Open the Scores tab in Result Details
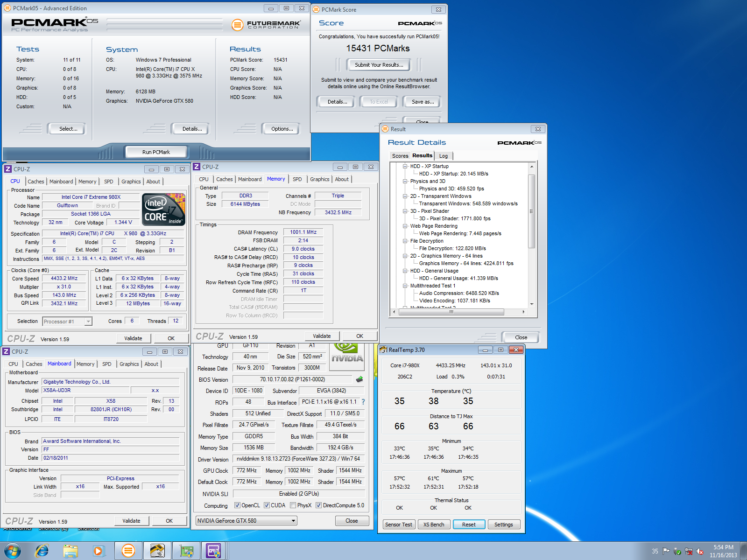The image size is (747, 560). [x=400, y=156]
